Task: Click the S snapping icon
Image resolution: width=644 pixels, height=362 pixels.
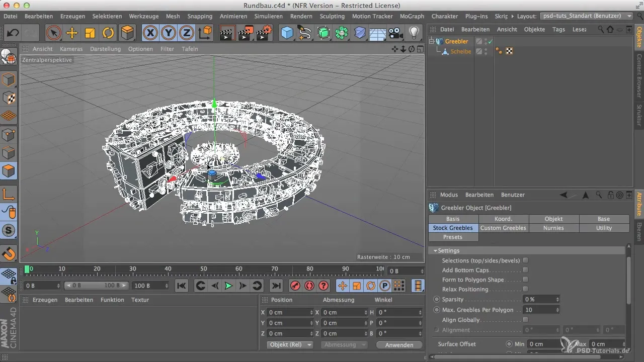Action: pyautogui.click(x=9, y=231)
